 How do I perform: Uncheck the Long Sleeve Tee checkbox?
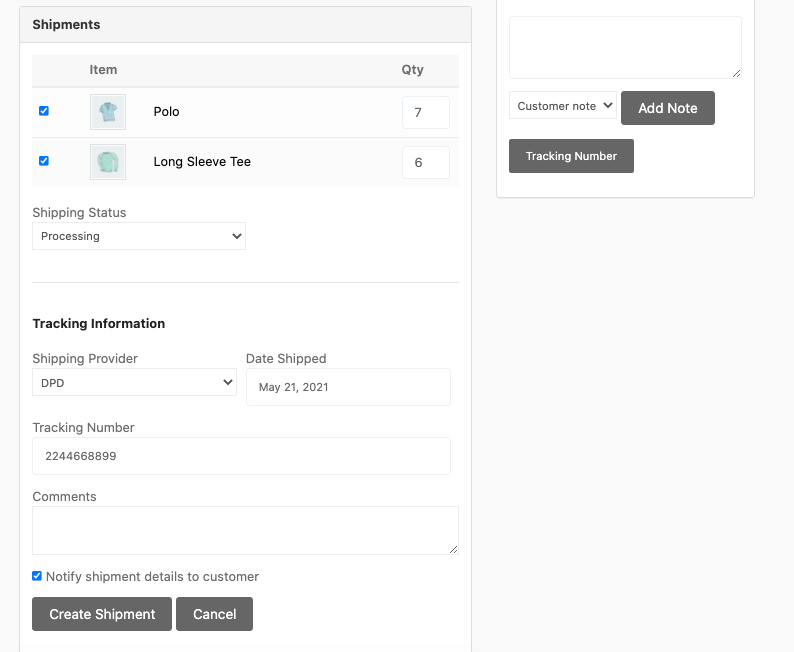click(x=44, y=161)
